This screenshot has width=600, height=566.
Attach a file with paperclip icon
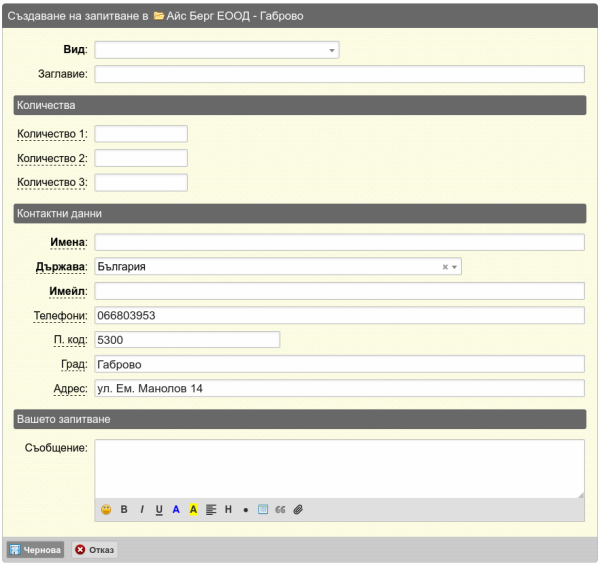(x=298, y=509)
